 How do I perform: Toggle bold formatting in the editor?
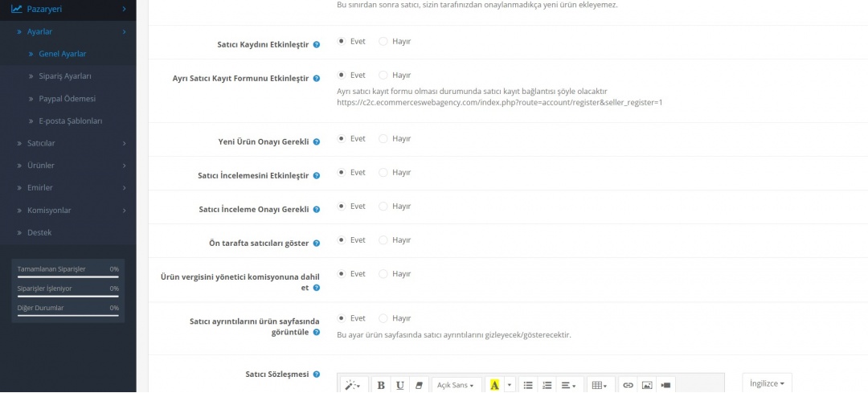coord(381,385)
